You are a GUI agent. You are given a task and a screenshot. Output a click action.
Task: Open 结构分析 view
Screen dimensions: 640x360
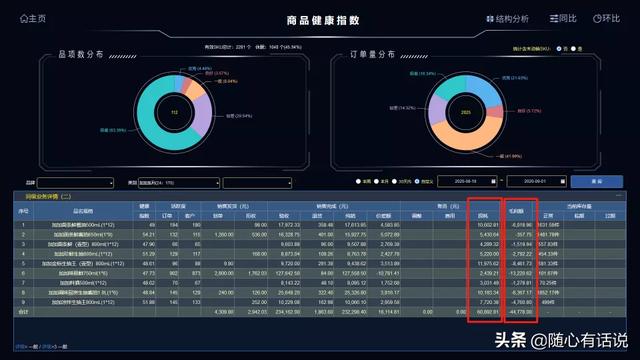[x=507, y=19]
